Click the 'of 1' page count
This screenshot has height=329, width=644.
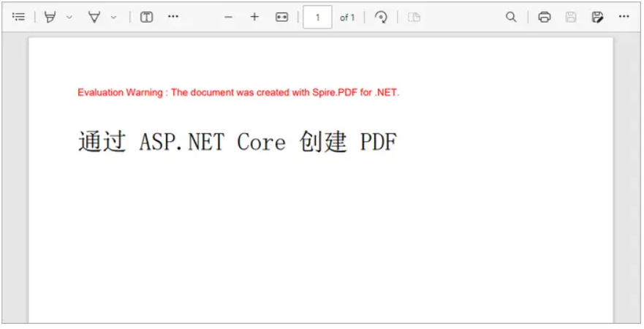coord(347,18)
